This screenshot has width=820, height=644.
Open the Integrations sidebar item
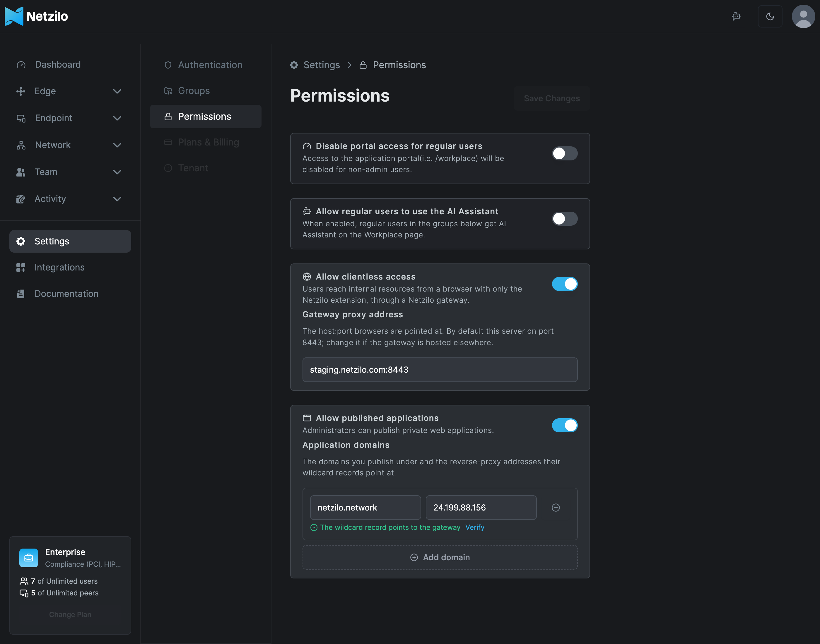70,267
